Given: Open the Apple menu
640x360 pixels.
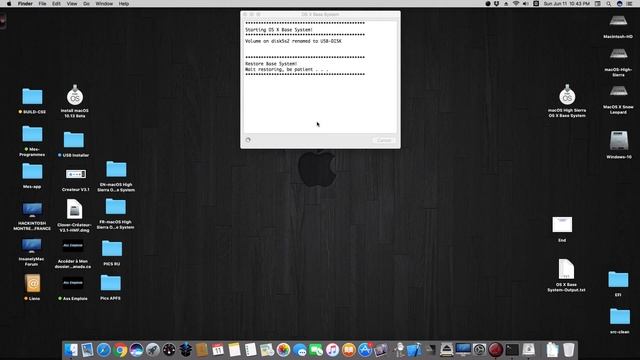Looking at the screenshot, I should (x=9, y=4).
